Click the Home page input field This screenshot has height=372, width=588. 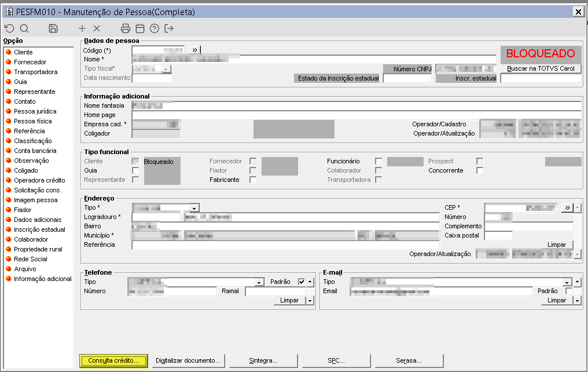tap(357, 115)
